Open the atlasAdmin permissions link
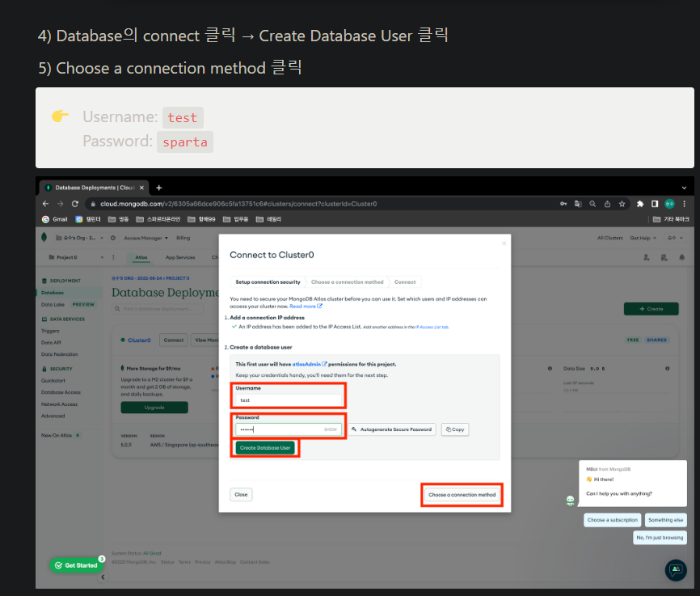The height and width of the screenshot is (596, 700). point(310,364)
